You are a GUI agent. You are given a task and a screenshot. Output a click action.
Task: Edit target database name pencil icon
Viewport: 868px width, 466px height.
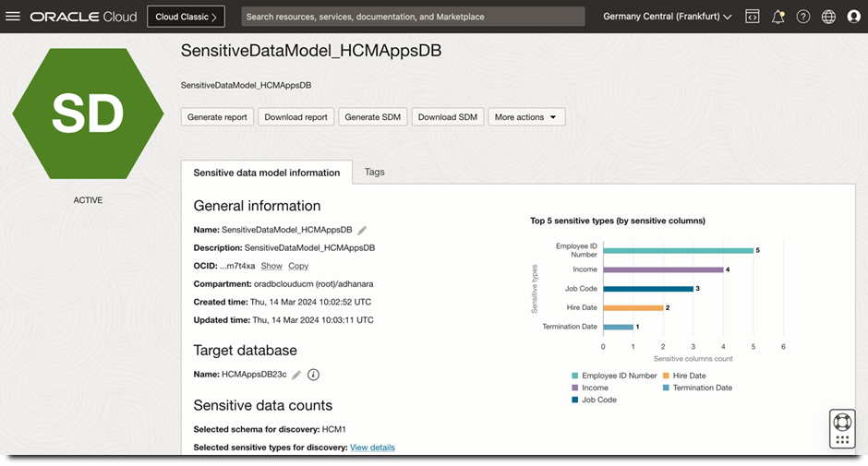(x=296, y=375)
